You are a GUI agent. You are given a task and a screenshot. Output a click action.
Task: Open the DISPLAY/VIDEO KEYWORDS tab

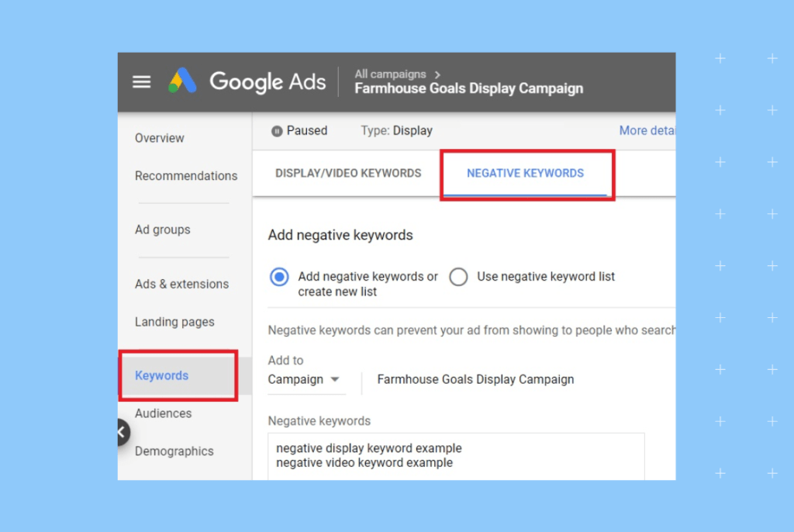(x=347, y=173)
